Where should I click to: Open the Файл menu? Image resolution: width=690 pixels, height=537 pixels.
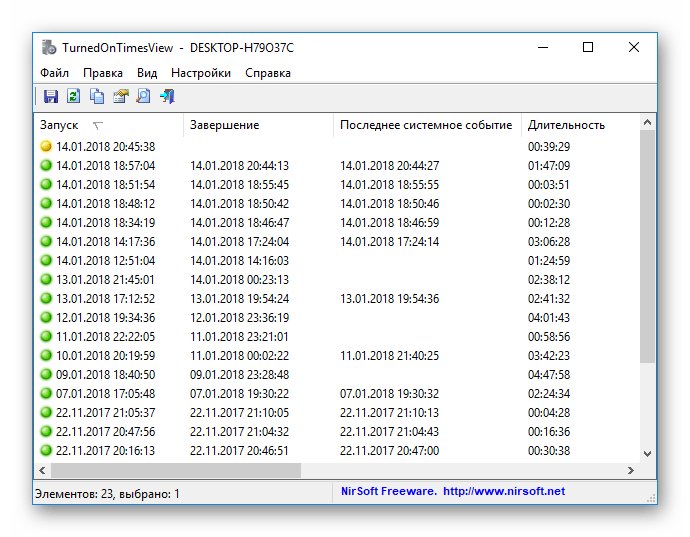[55, 73]
